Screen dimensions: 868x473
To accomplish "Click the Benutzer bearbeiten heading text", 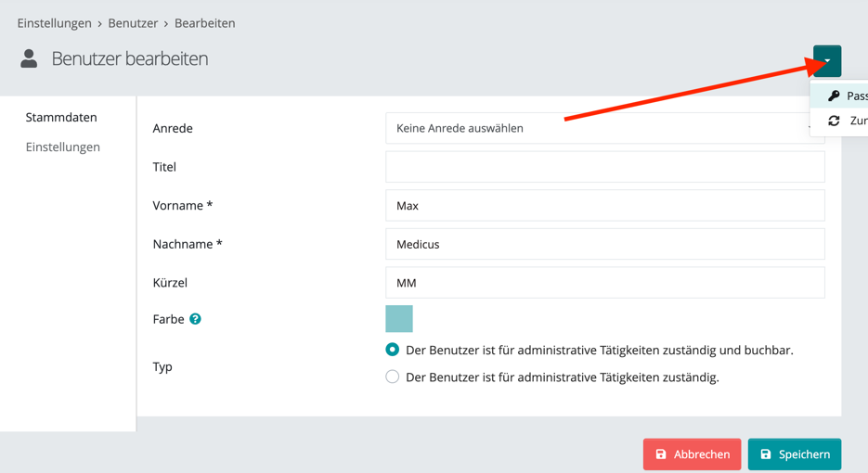I will coord(130,58).
